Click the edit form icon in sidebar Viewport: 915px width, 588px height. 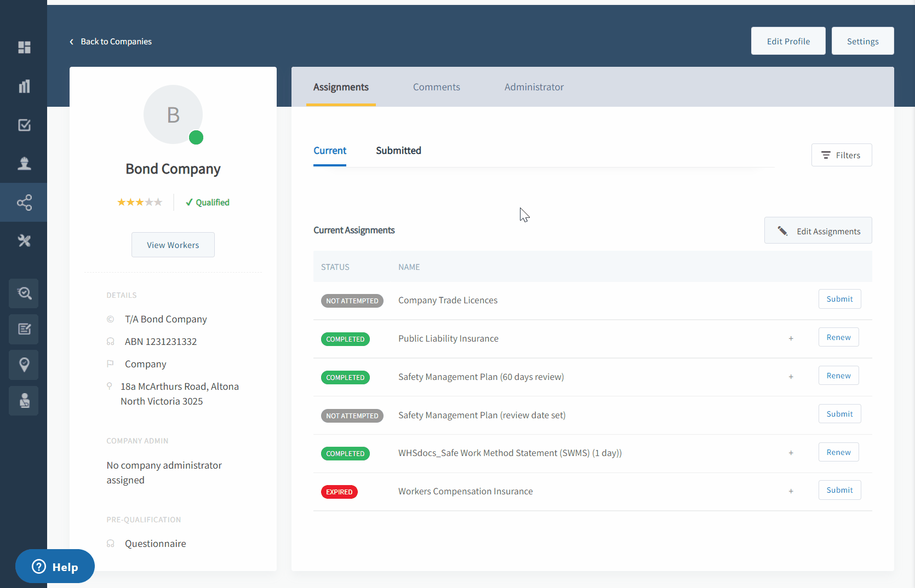(24, 329)
